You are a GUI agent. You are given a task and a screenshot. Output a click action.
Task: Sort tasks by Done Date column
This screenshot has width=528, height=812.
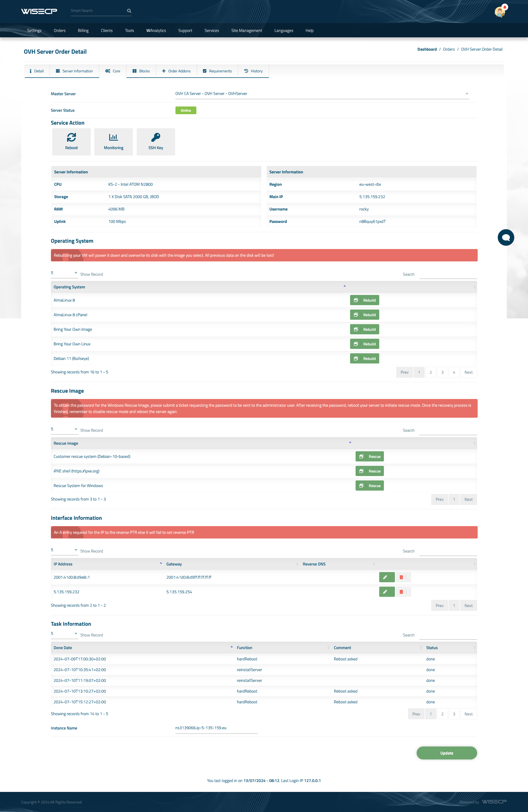click(142, 647)
